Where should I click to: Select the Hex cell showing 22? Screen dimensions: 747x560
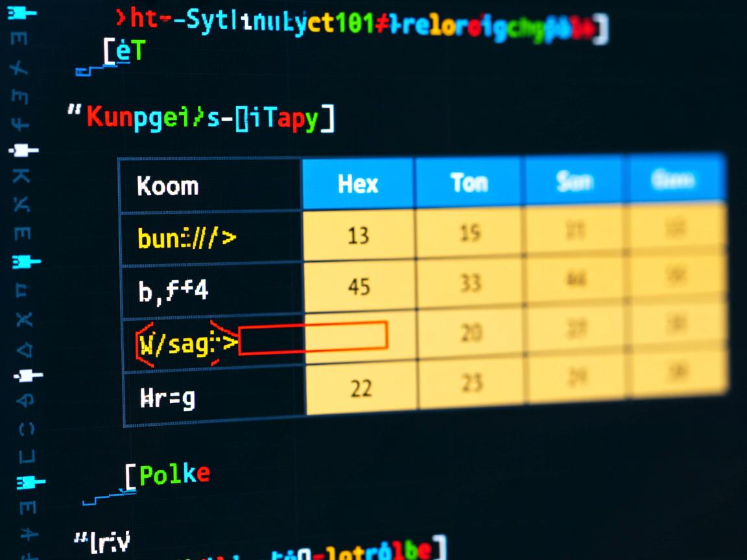click(x=361, y=388)
